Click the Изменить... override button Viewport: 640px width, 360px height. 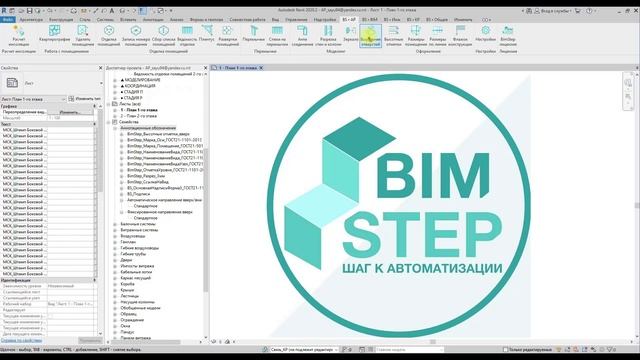[x=70, y=112]
